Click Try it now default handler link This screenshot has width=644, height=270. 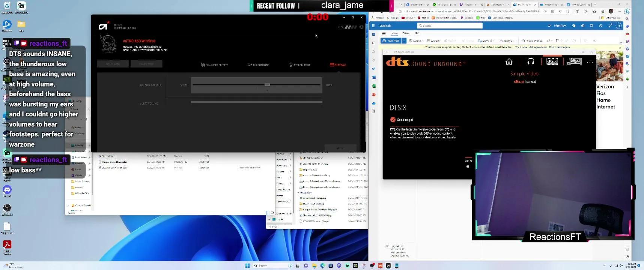click(x=521, y=47)
